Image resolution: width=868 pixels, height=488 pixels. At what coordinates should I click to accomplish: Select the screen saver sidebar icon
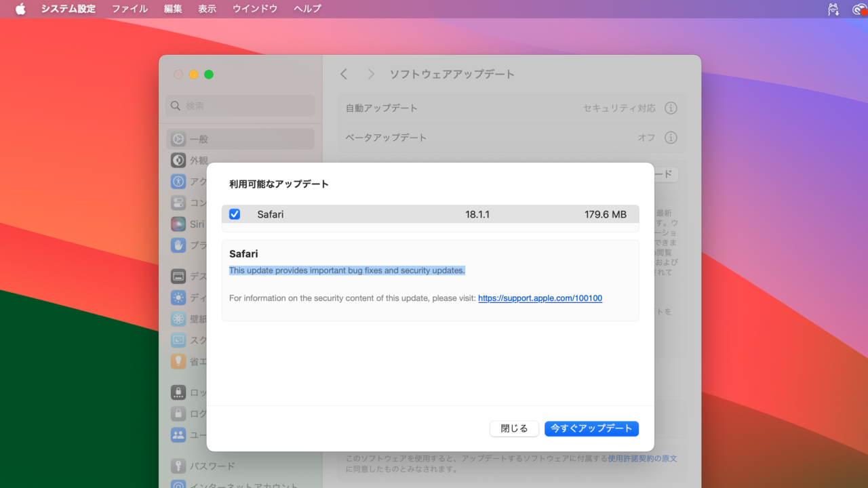pos(178,340)
